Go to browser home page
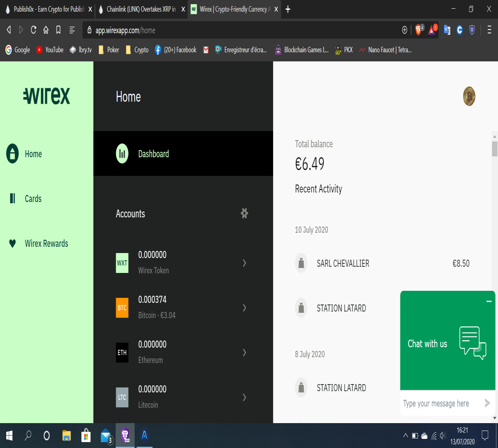 (46, 30)
